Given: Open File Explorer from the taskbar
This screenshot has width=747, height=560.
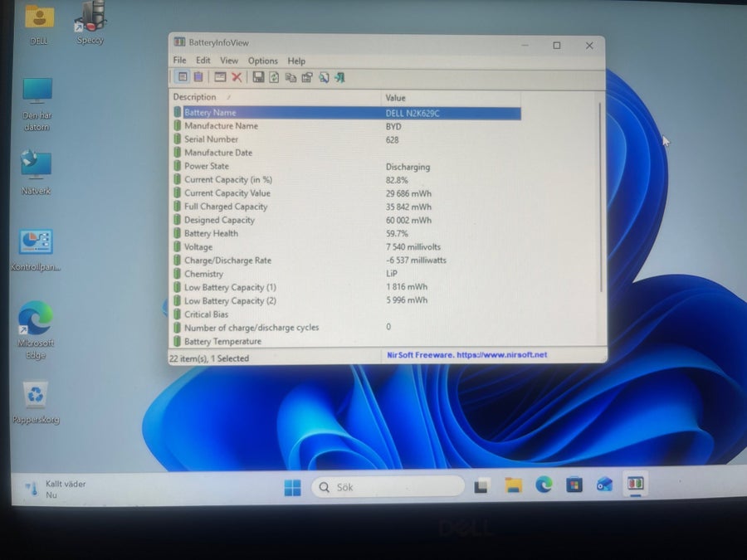Looking at the screenshot, I should (x=513, y=485).
